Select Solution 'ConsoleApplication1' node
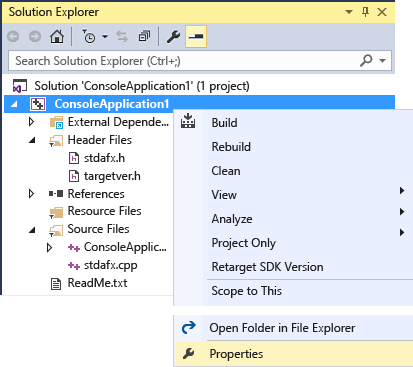This screenshot has height=367, width=413. [142, 86]
